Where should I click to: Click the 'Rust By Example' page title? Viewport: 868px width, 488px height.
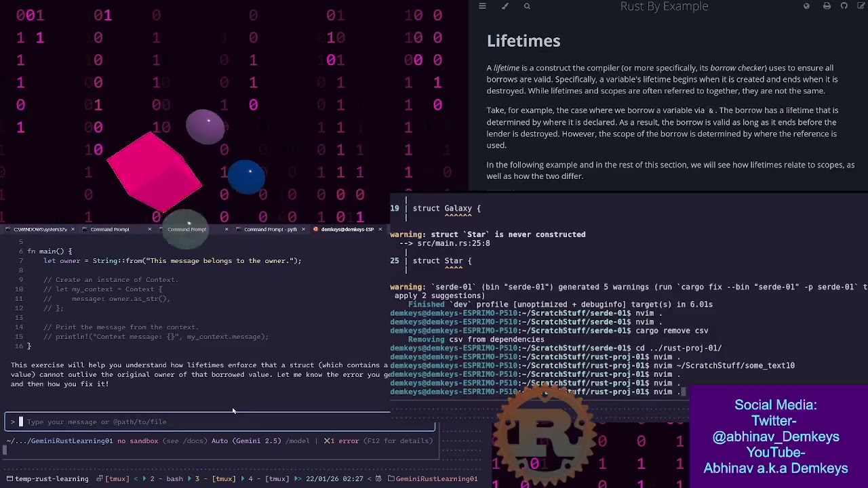tap(664, 6)
